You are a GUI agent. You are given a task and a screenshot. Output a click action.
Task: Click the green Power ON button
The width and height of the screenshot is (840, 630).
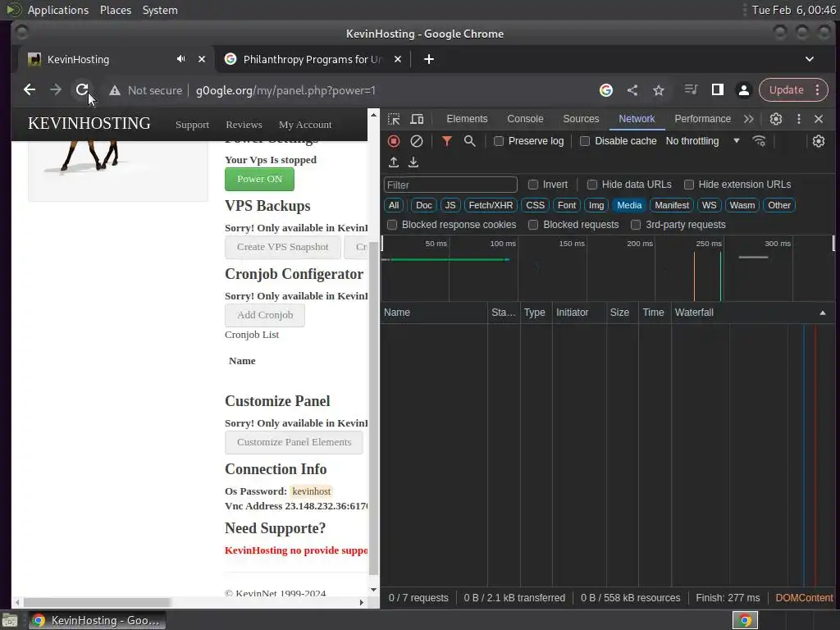(259, 179)
